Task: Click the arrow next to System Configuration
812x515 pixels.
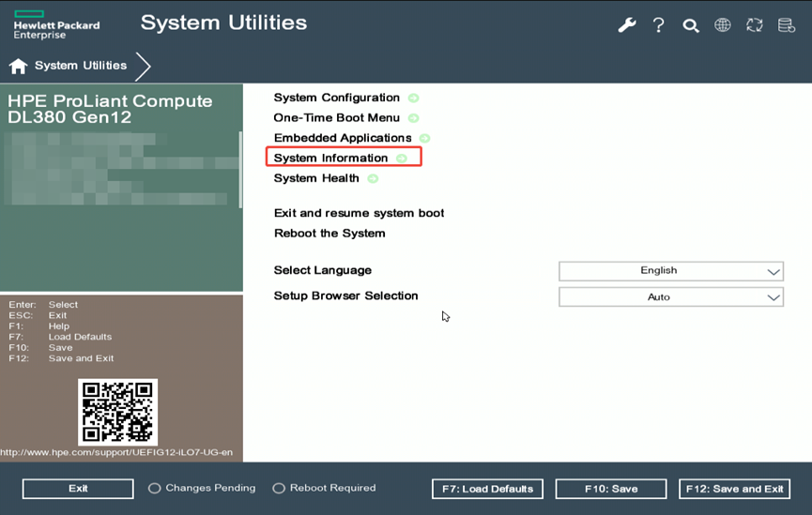Action: tap(413, 98)
